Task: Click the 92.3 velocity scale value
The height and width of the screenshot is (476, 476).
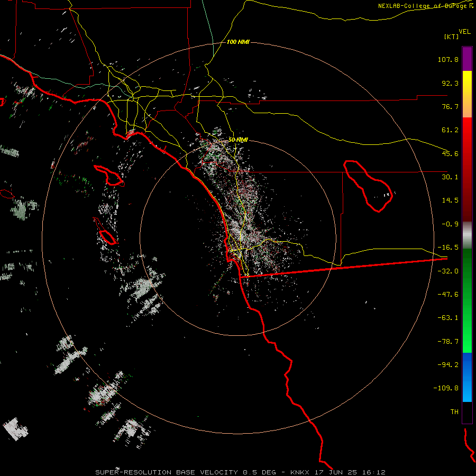Action: [450, 83]
